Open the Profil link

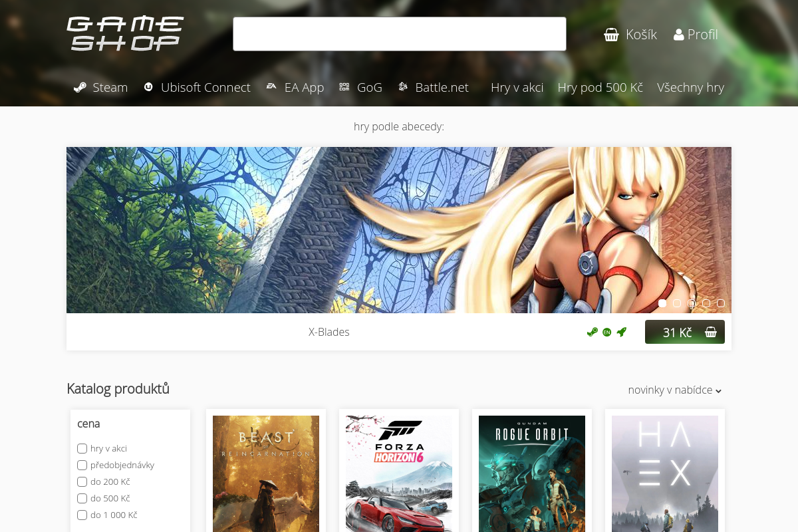point(696,35)
